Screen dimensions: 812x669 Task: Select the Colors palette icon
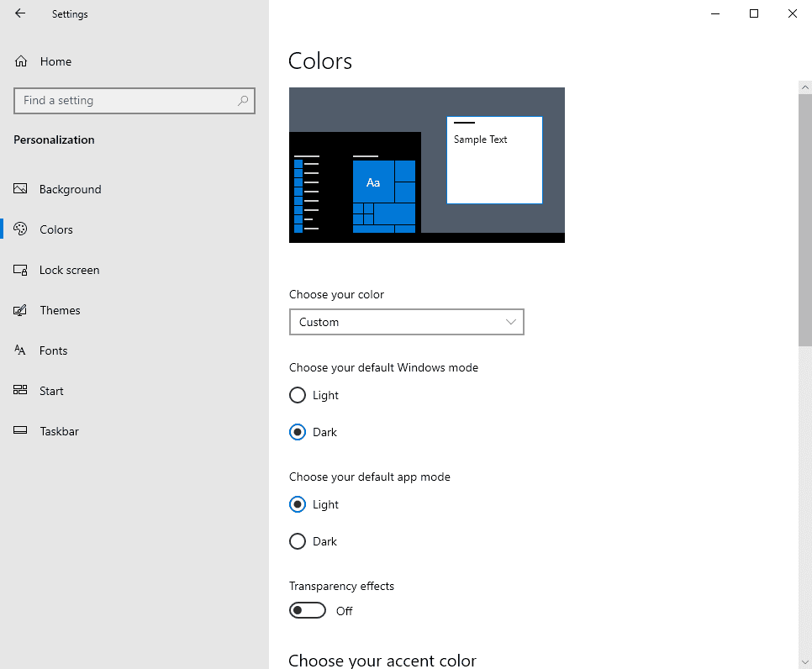[20, 229]
